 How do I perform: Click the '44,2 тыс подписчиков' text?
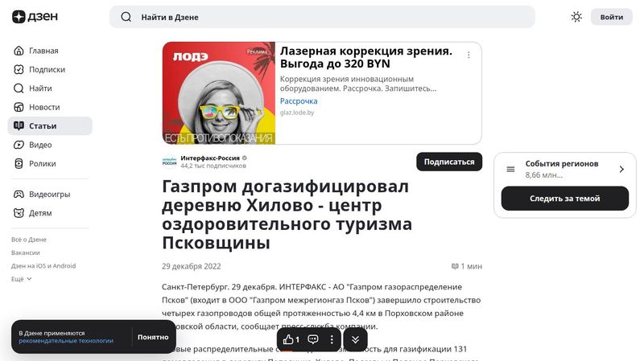point(213,166)
